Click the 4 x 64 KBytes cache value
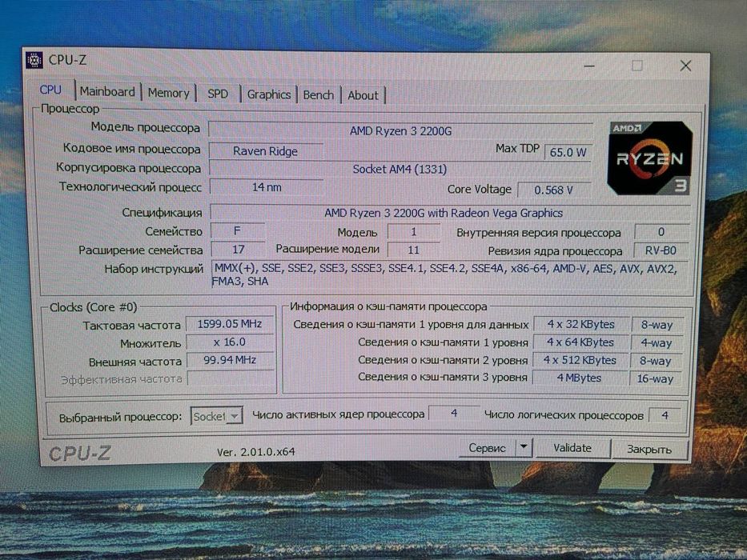The width and height of the screenshot is (747, 560). 580,342
